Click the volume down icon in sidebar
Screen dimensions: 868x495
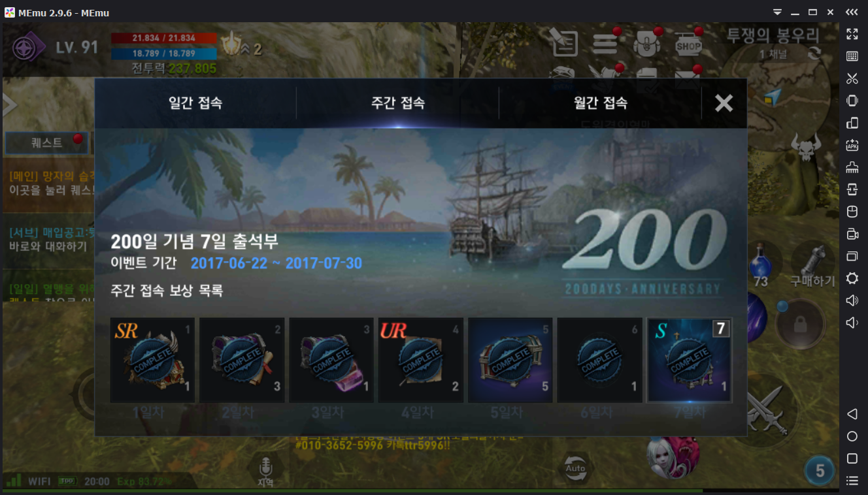(852, 323)
